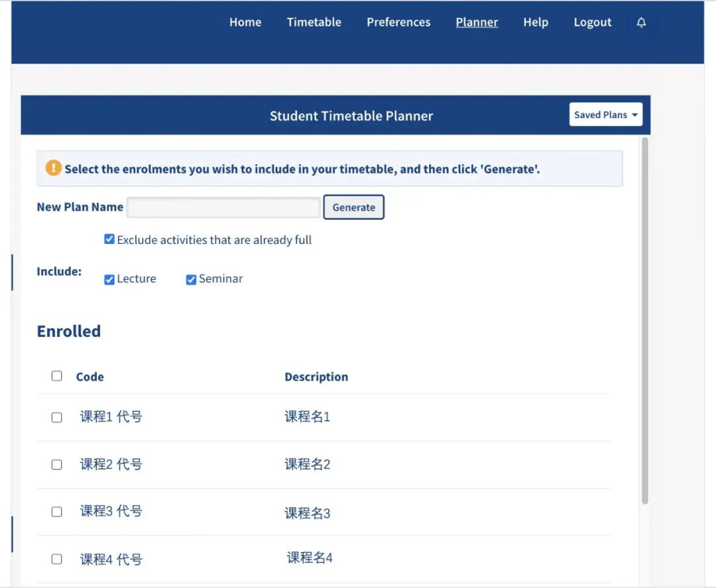
Task: Uncheck the Lecture checkbox
Action: 109,279
